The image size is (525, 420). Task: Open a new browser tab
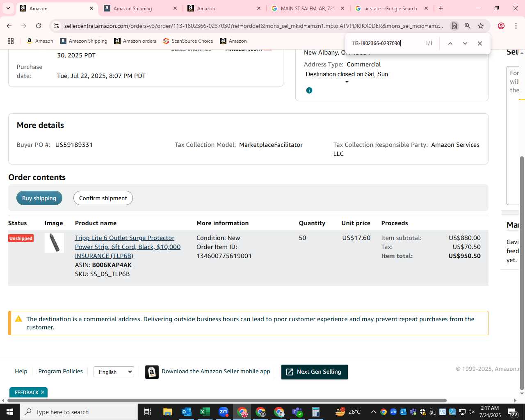click(441, 8)
